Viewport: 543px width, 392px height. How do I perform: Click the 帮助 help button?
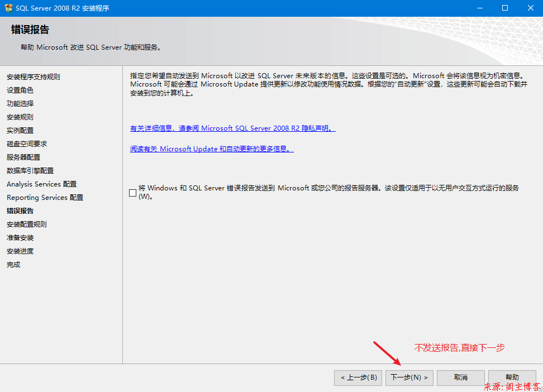point(512,378)
